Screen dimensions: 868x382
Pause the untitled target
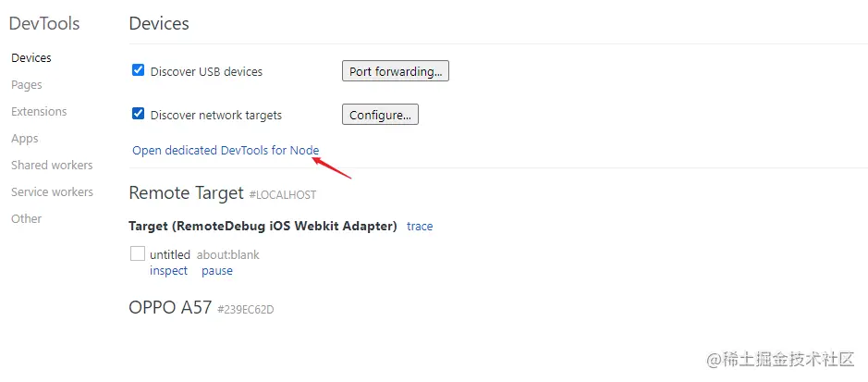[x=217, y=271]
